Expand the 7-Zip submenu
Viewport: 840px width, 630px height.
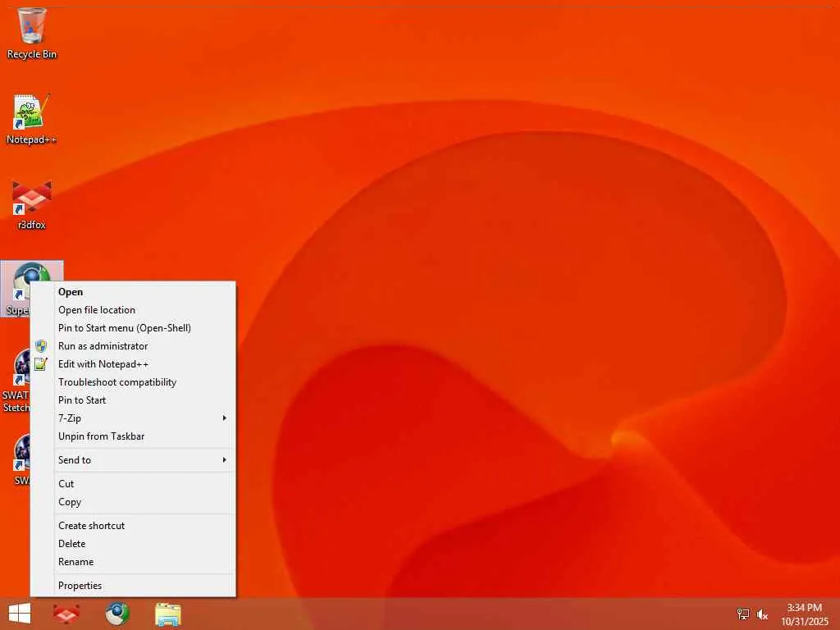(x=133, y=418)
